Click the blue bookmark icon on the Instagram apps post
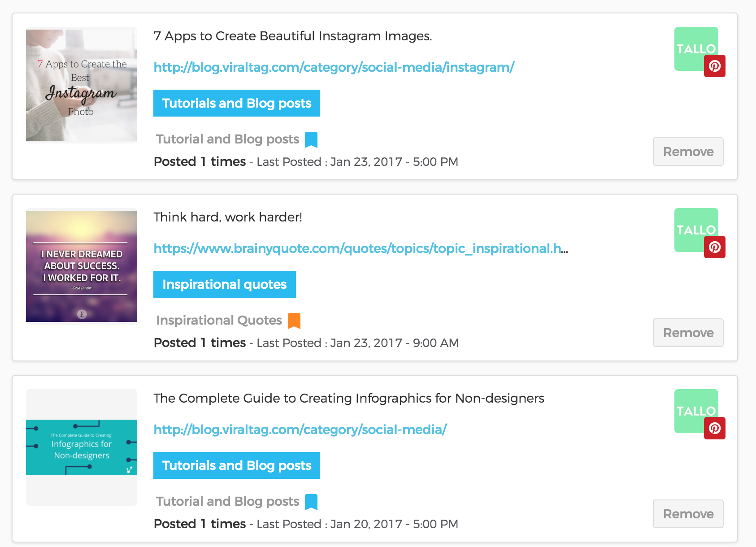 pos(311,139)
